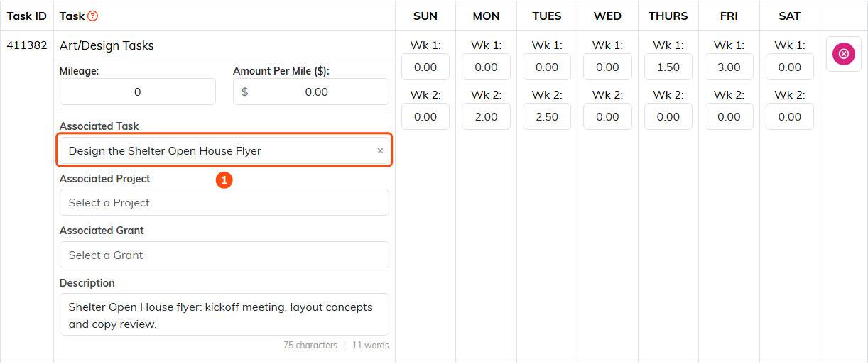The width and height of the screenshot is (868, 364).
Task: Click Friday Wk 1 field showing 3.00
Action: click(729, 67)
